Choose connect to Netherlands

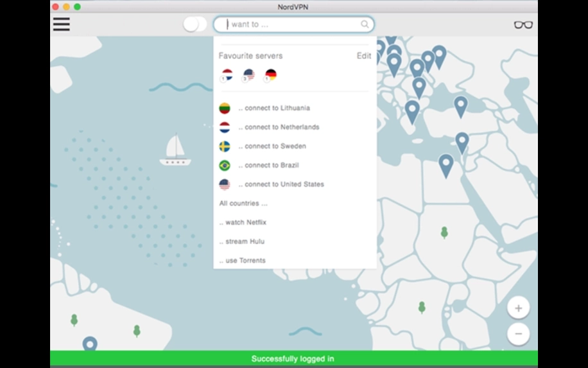(x=279, y=127)
